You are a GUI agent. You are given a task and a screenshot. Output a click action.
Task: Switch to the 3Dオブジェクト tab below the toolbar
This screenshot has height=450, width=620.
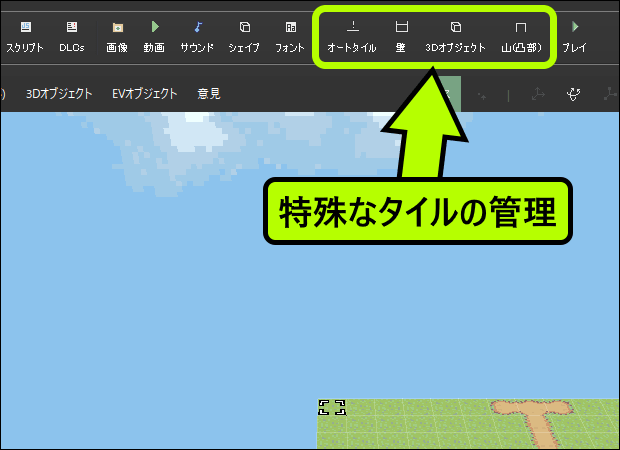click(x=59, y=94)
